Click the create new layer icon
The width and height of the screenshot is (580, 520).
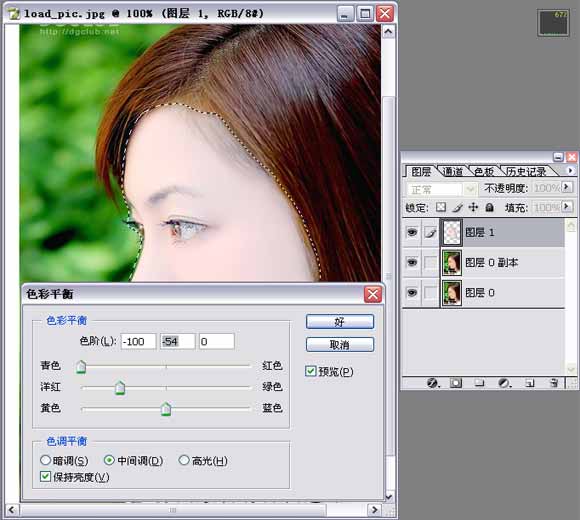529,383
